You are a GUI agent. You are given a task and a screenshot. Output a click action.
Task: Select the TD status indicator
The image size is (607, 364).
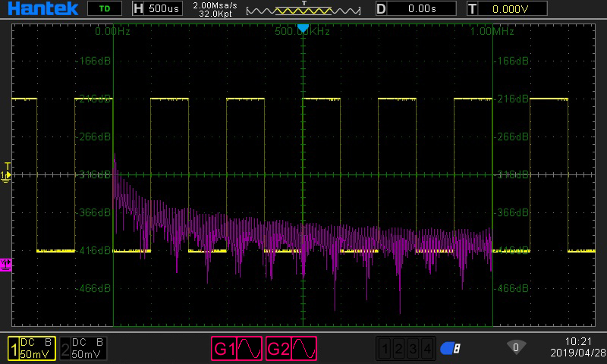[105, 8]
